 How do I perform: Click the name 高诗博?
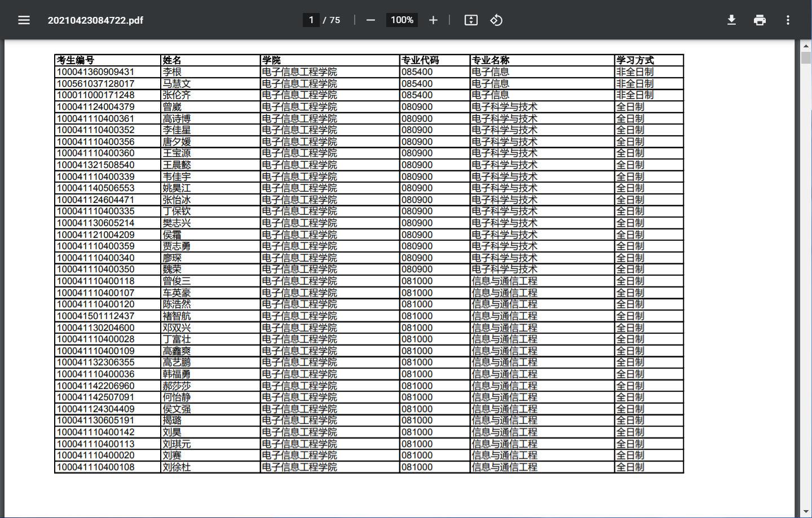point(176,118)
